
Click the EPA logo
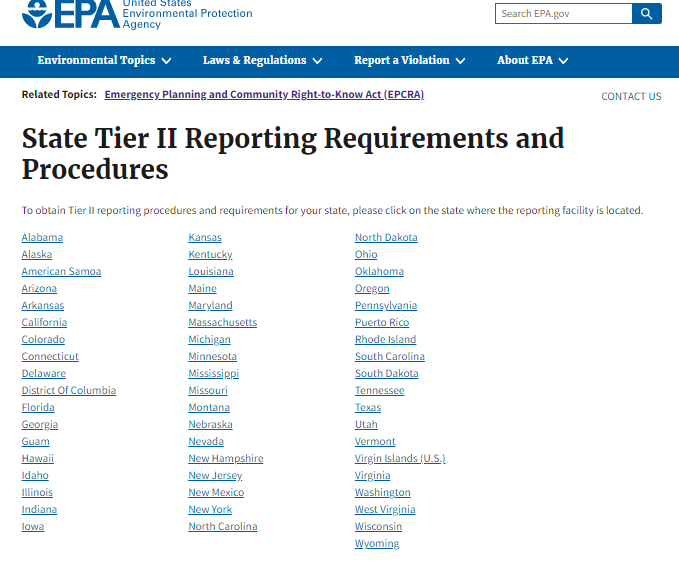click(137, 14)
